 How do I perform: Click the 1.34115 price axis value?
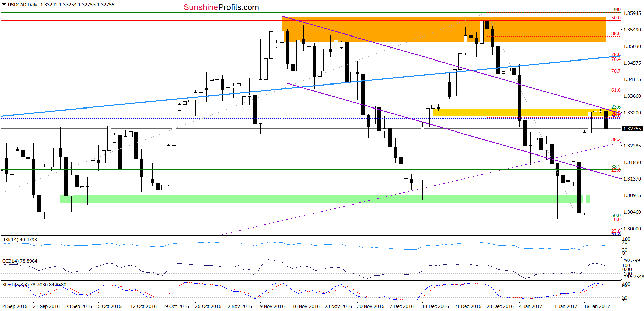[x=632, y=79]
